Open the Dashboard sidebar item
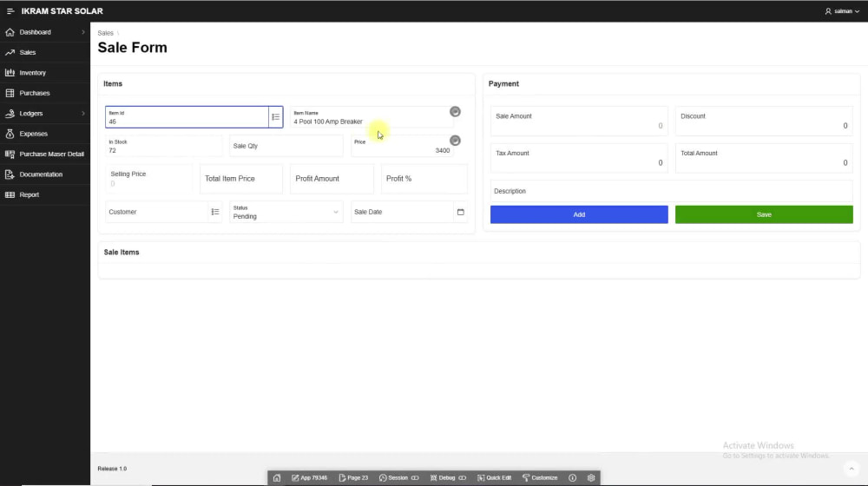Screen dimensions: 868x486 (x=36, y=32)
